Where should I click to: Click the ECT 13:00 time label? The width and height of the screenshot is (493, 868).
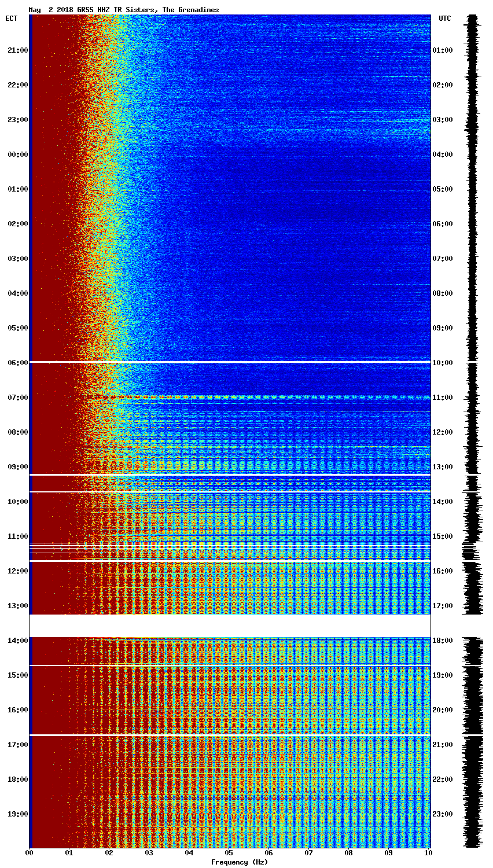[18, 606]
